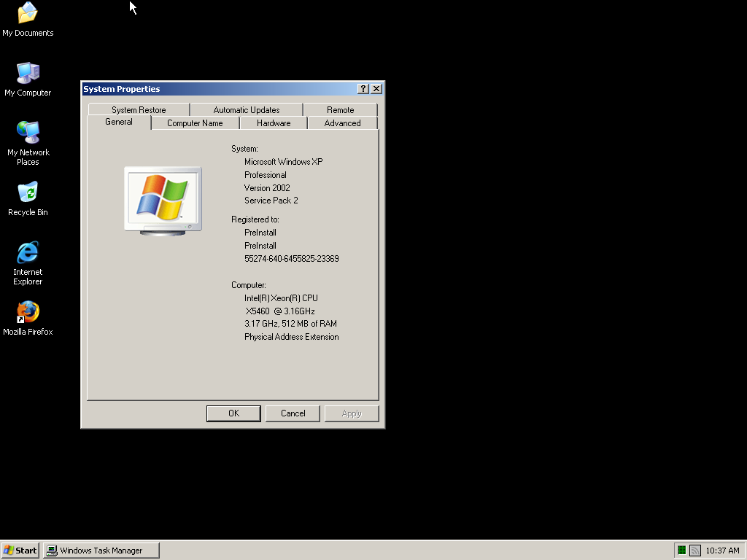The width and height of the screenshot is (747, 560).
Task: Switch to the Computer Name tab
Action: (x=195, y=123)
